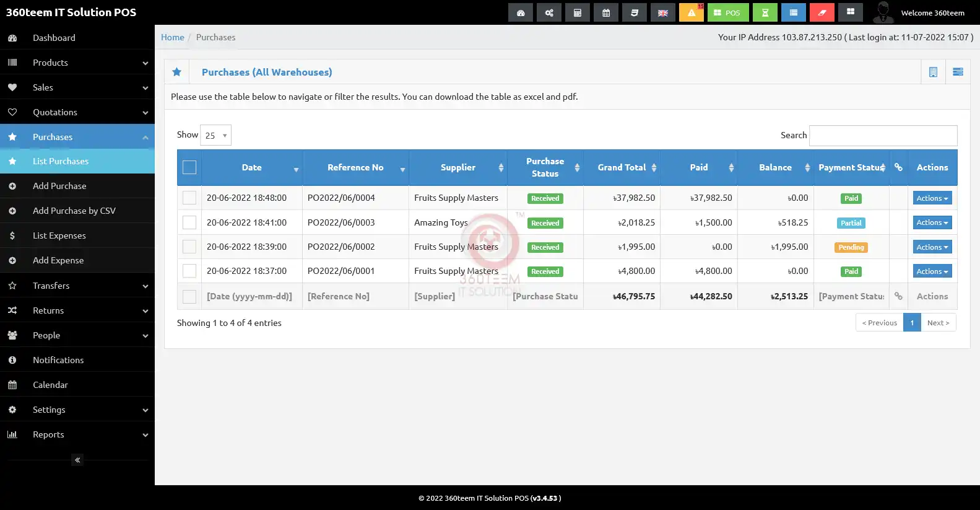Collapse the sidebar using double chevron icon
Image resolution: width=980 pixels, height=510 pixels.
point(77,460)
